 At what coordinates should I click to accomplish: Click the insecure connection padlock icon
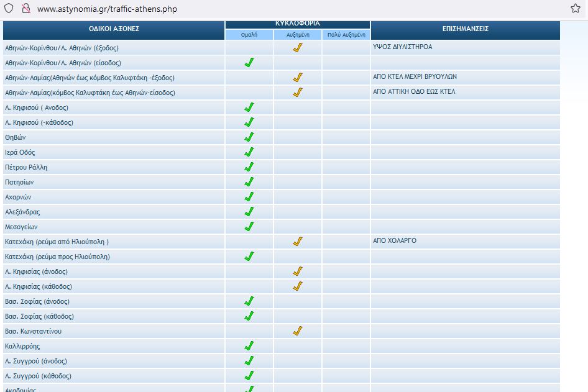tap(25, 9)
